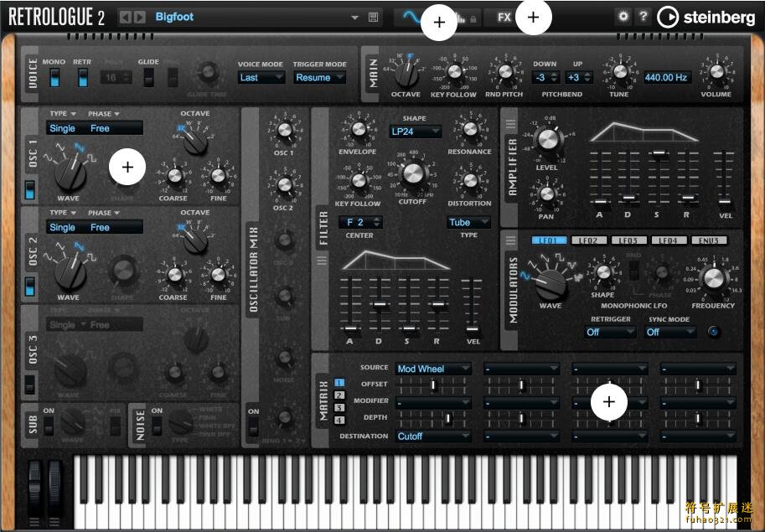
Task: Select matrix page 2 button
Action: pyautogui.click(x=339, y=395)
